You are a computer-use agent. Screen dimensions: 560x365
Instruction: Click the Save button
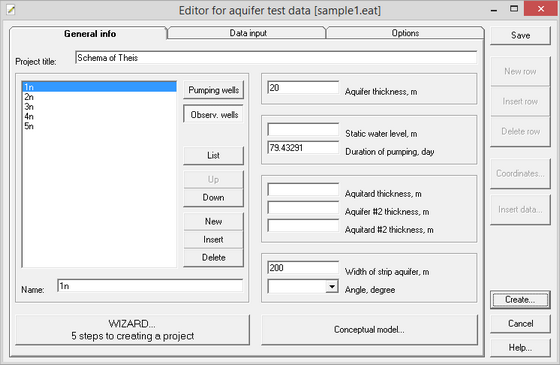click(520, 35)
